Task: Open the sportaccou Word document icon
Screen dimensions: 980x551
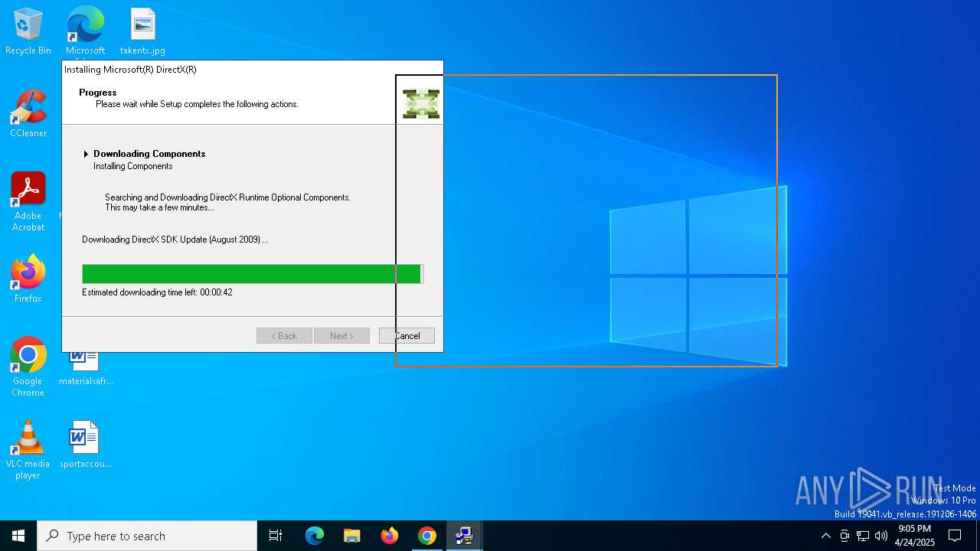Action: 85,444
